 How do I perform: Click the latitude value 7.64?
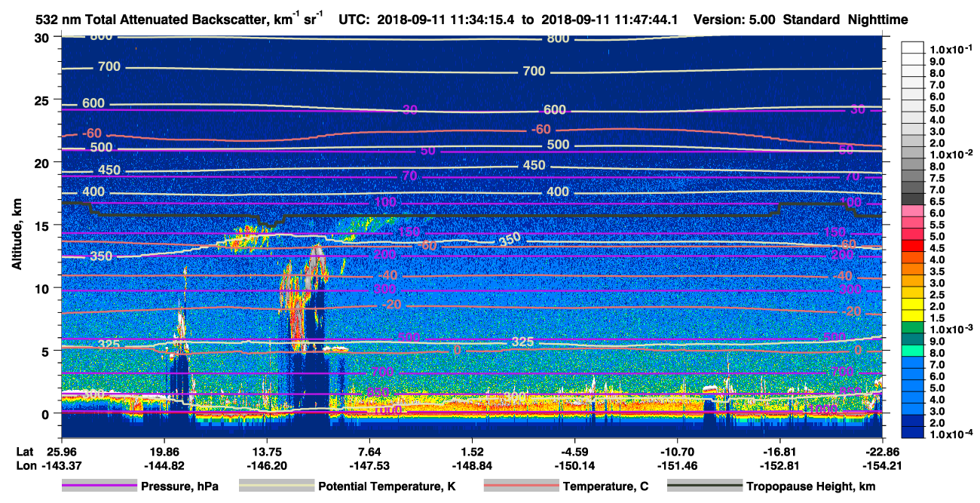click(x=369, y=451)
